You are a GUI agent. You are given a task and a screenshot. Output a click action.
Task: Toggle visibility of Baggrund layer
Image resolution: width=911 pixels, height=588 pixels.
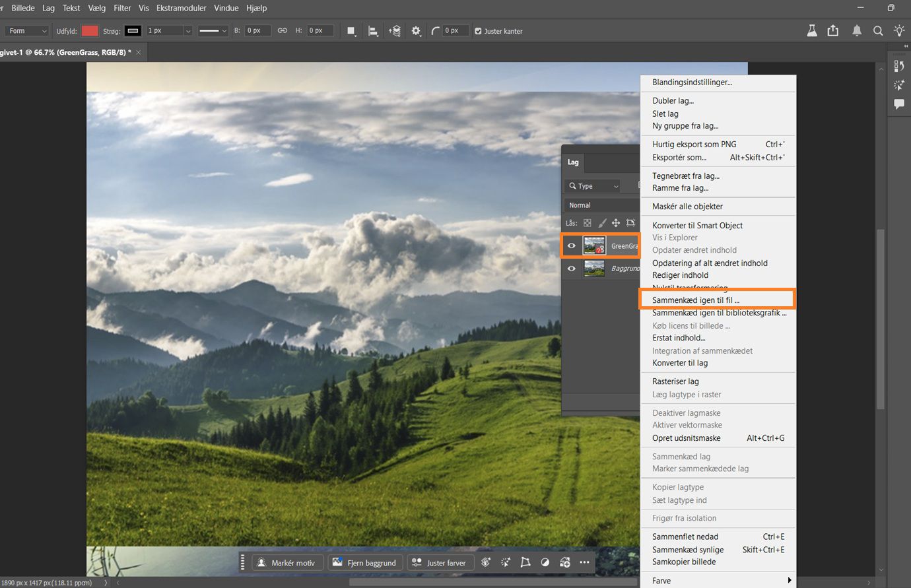pyautogui.click(x=572, y=269)
